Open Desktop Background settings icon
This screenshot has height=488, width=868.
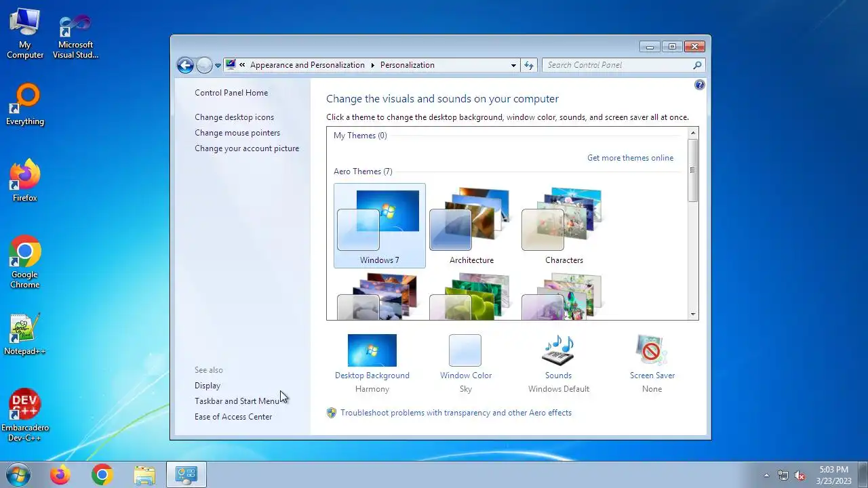pyautogui.click(x=372, y=350)
